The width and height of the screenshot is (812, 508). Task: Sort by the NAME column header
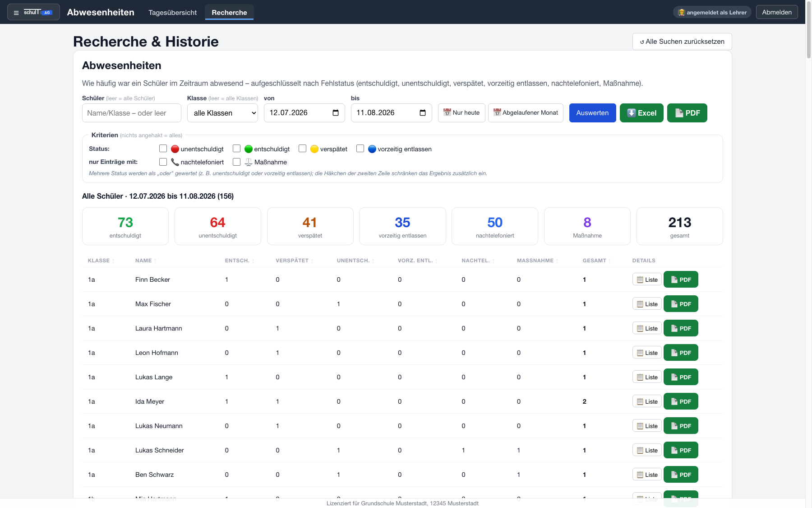click(x=146, y=261)
